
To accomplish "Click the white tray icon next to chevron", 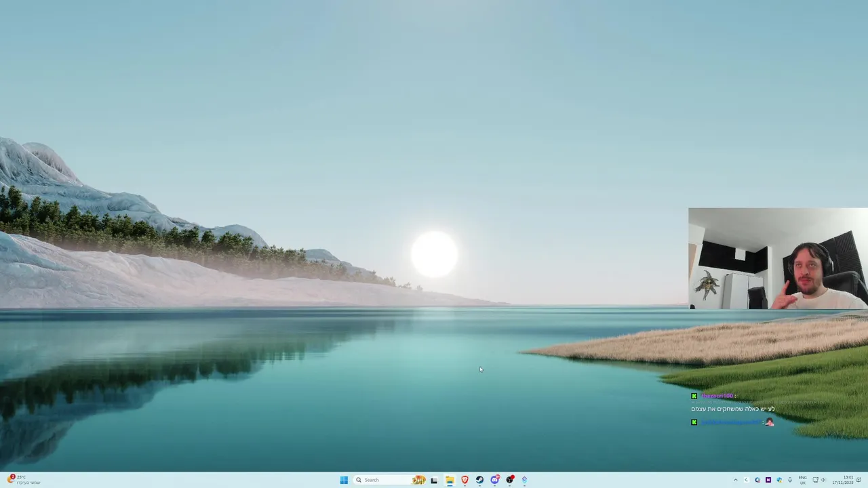I will point(747,480).
